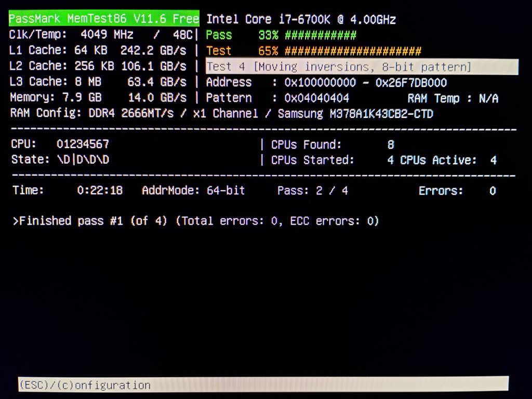Select the Intel Core i7-6700K CPU name
The image size is (532, 399).
301,19
